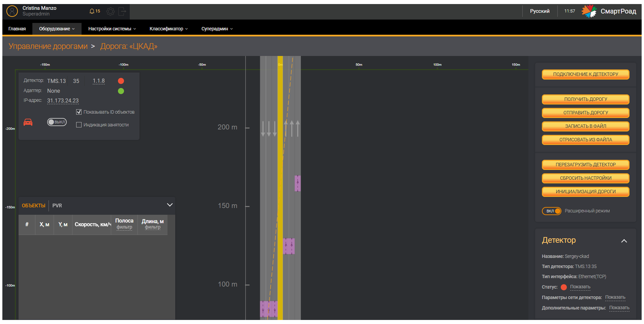This screenshot has height=324, width=644.
Task: Click the logout exit icon
Action: [x=122, y=11]
